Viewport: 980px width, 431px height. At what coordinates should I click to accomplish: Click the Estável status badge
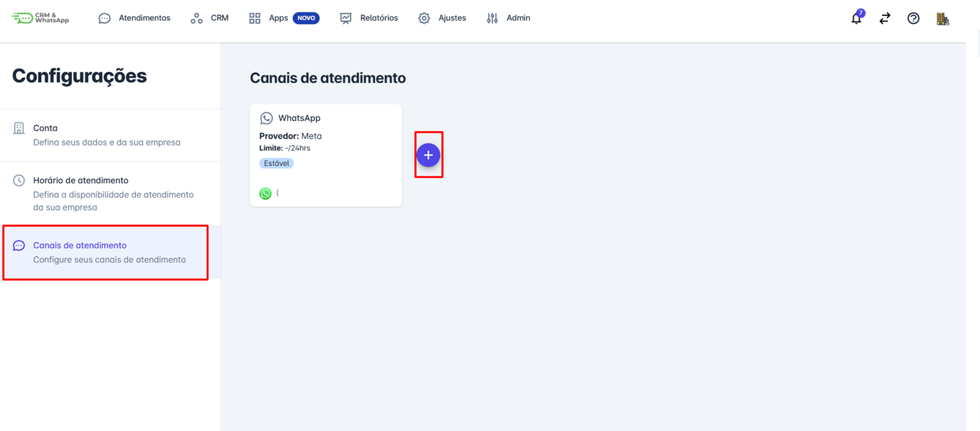(276, 163)
